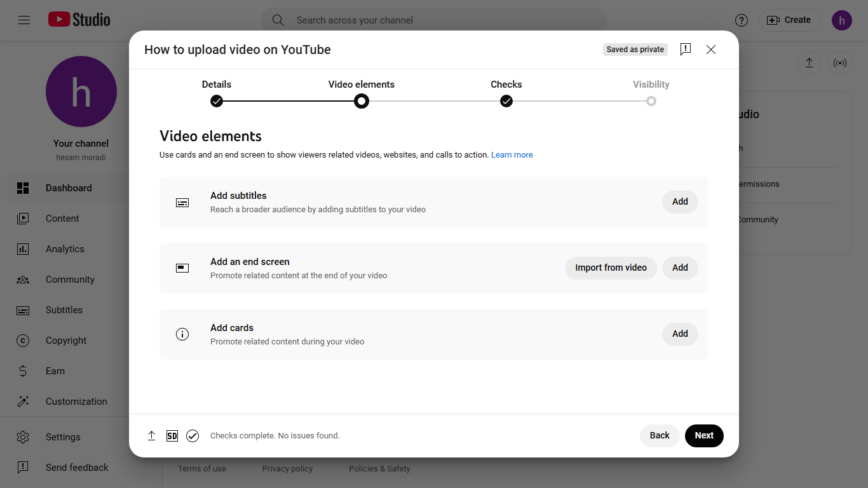Click the end screen icon in the row
This screenshot has width=868, height=488.
182,268
